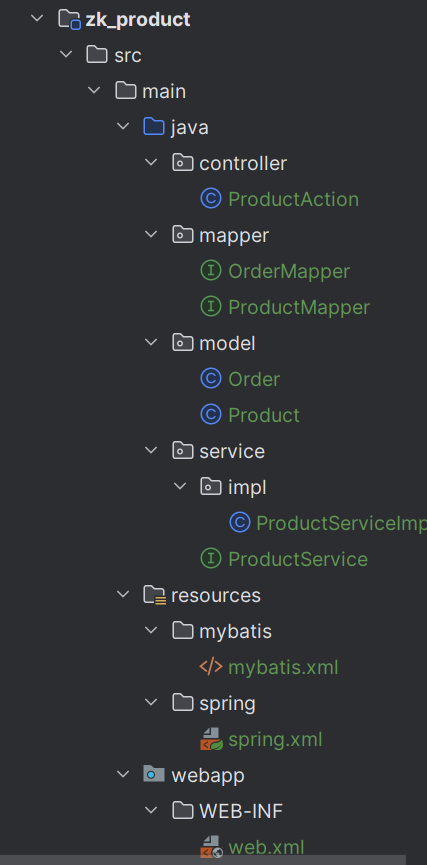Collapse the model package chevron
Image resolution: width=427 pixels, height=865 pixels.
[x=151, y=343]
